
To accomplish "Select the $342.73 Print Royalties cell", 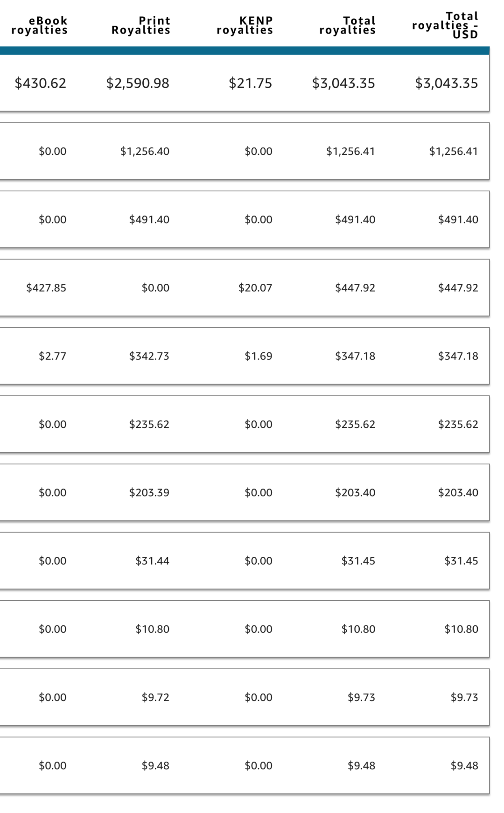I will 149,356.
